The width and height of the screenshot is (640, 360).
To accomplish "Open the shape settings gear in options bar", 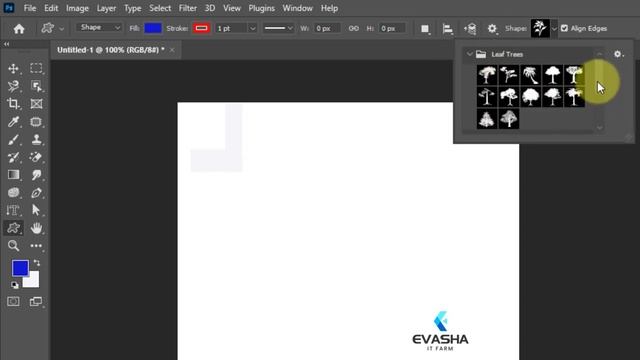I will (492, 29).
